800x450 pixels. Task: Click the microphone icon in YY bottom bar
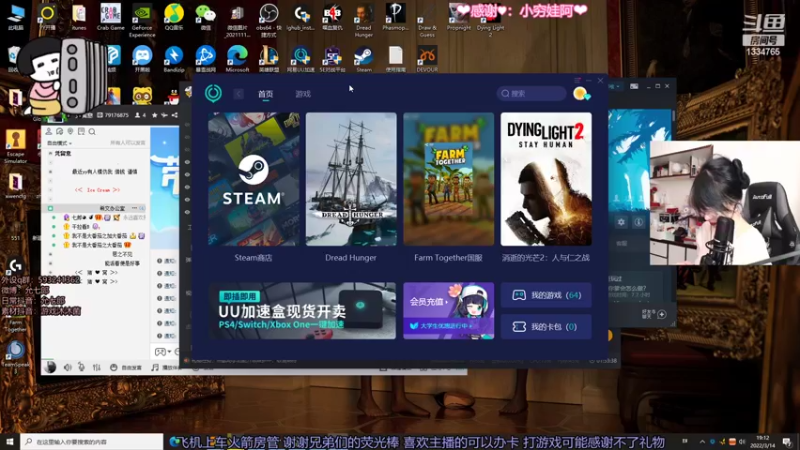tap(82, 367)
